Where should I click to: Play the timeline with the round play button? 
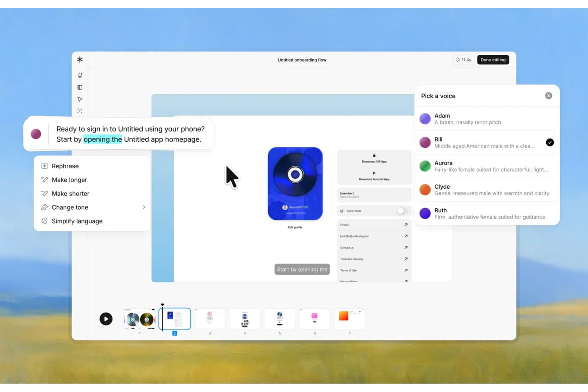point(106,319)
